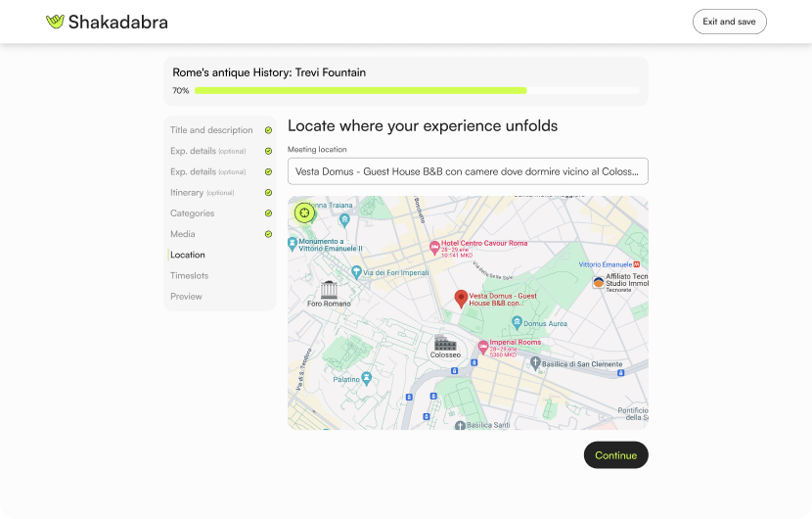This screenshot has height=519, width=812.
Task: Click the red Vesta Domus location pin
Action: 461,299
